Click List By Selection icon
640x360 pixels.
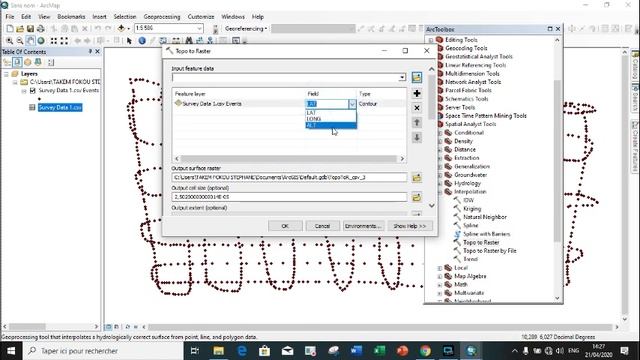pyautogui.click(x=38, y=62)
